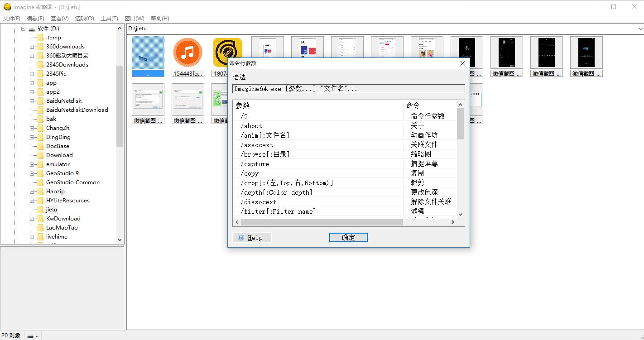This screenshot has height=340, width=644.
Task: Select the GeoStudio Common folder icon
Action: [x=40, y=182]
